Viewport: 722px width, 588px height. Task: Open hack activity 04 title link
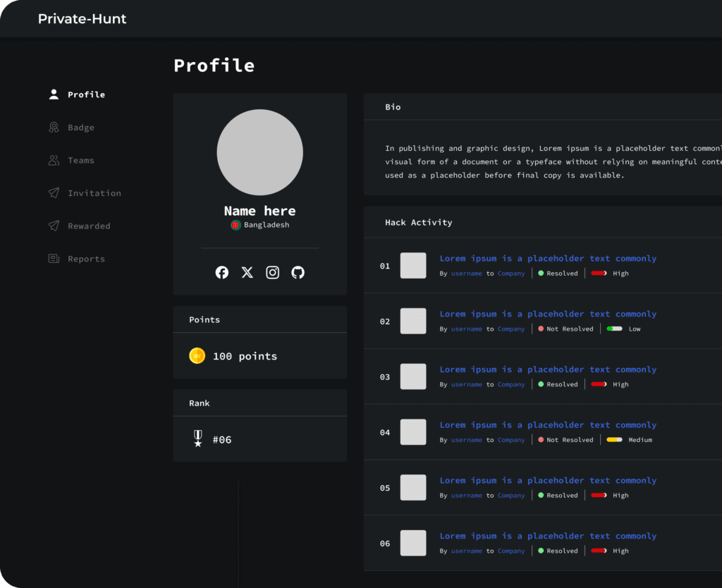tap(548, 425)
